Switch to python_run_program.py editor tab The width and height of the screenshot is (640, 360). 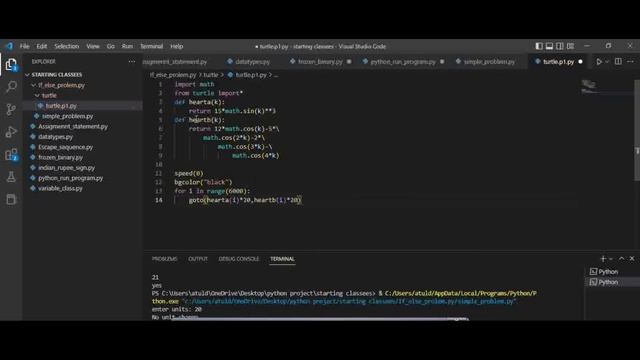pyautogui.click(x=403, y=62)
